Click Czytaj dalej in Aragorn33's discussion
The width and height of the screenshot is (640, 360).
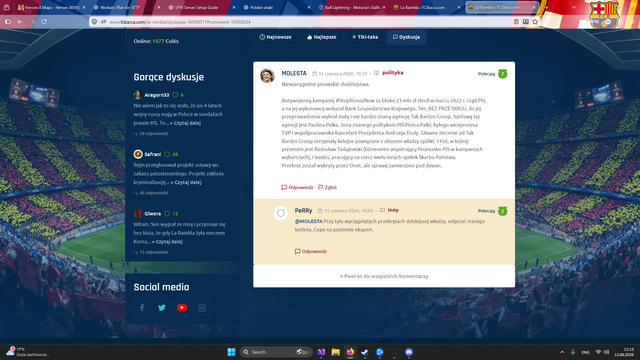pos(185,123)
